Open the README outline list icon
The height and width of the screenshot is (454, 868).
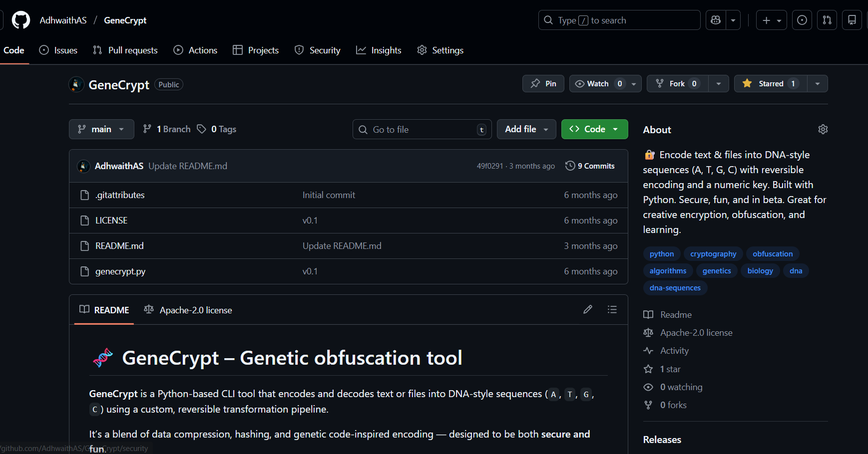(612, 309)
